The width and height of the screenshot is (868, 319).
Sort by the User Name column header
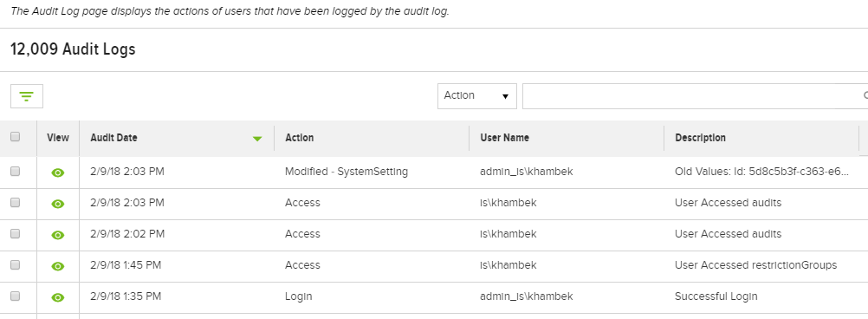coord(504,138)
